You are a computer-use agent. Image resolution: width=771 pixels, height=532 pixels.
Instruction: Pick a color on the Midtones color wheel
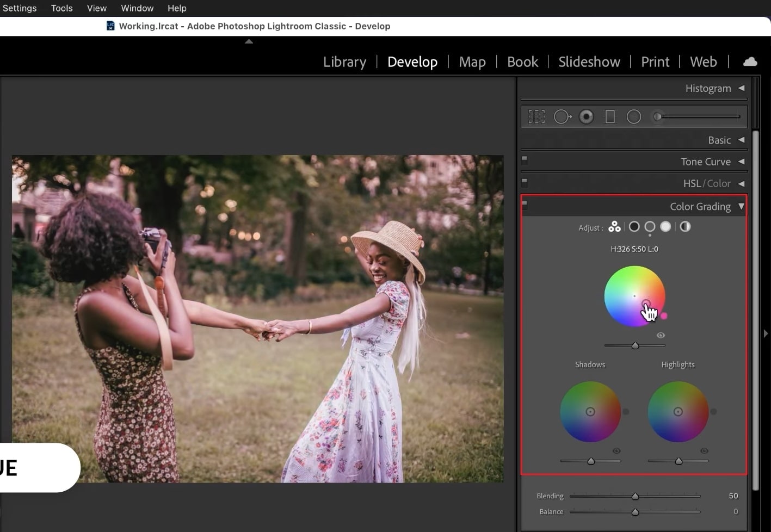pos(635,296)
